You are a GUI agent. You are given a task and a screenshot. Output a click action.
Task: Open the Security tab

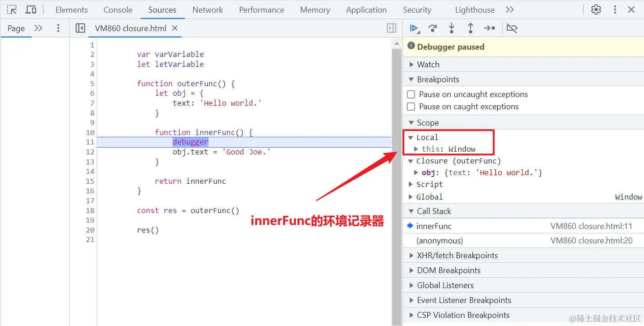point(417,9)
